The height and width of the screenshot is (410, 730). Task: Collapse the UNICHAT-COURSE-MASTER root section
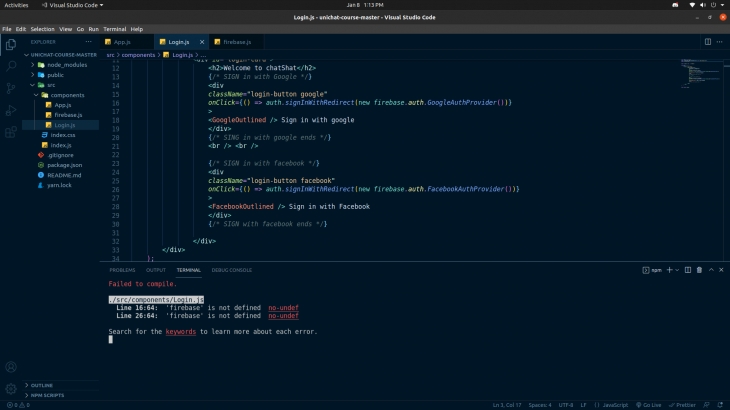pyautogui.click(x=61, y=54)
